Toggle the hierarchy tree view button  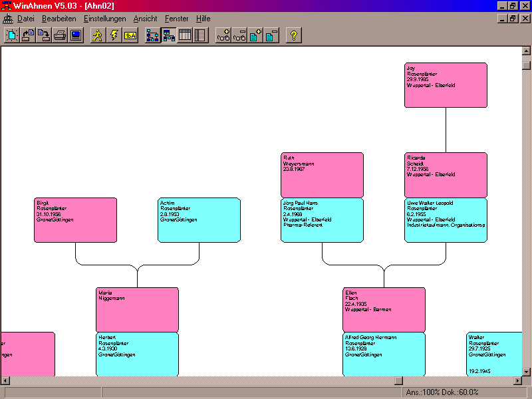[x=152, y=35]
